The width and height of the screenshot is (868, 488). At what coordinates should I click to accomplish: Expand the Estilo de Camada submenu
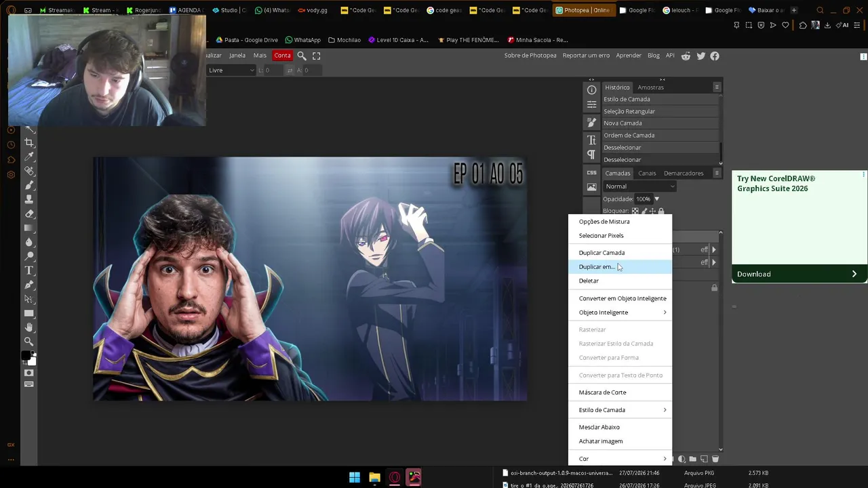[620, 410]
